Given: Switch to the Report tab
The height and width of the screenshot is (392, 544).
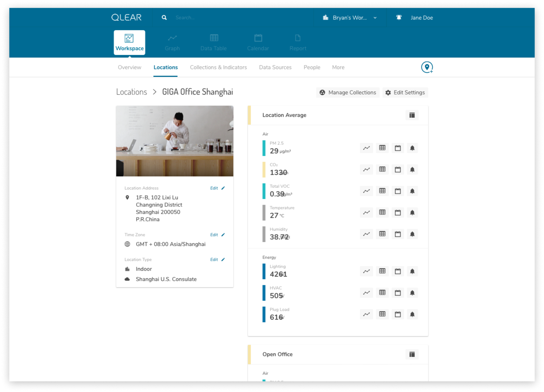Looking at the screenshot, I should (298, 43).
